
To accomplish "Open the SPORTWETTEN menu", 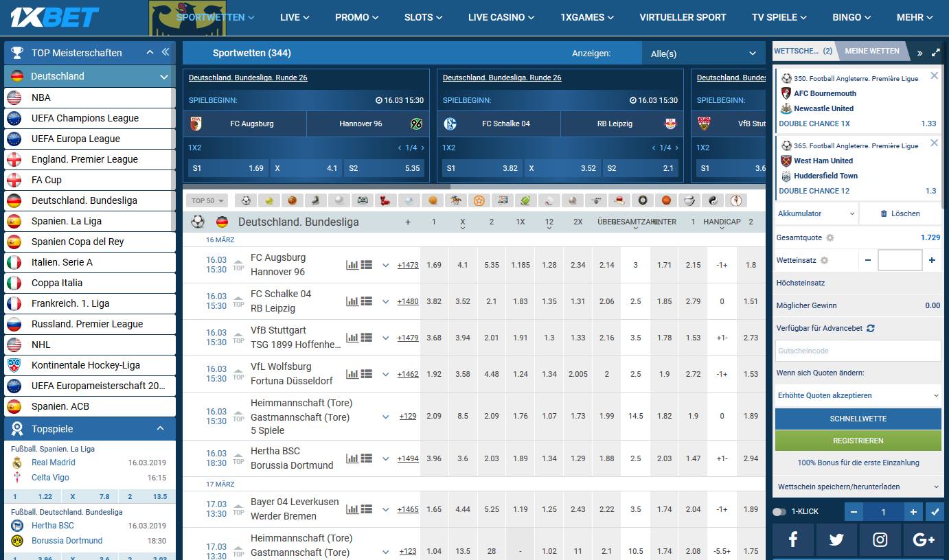I will 216,17.
